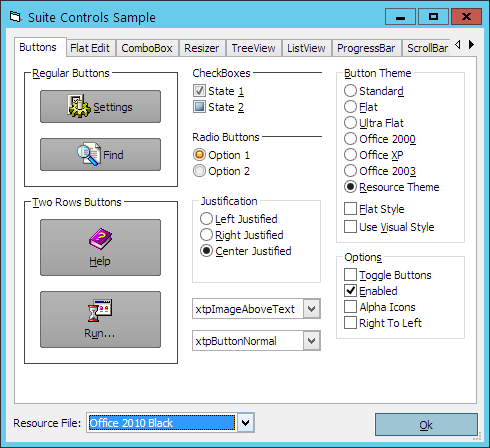Select the Office 2000 theme
Viewport: 490px width, 448px height.
tap(380, 139)
